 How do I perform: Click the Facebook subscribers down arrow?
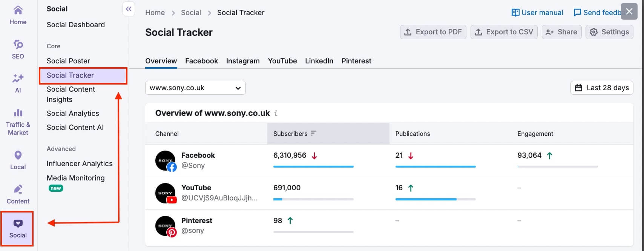[x=314, y=156]
